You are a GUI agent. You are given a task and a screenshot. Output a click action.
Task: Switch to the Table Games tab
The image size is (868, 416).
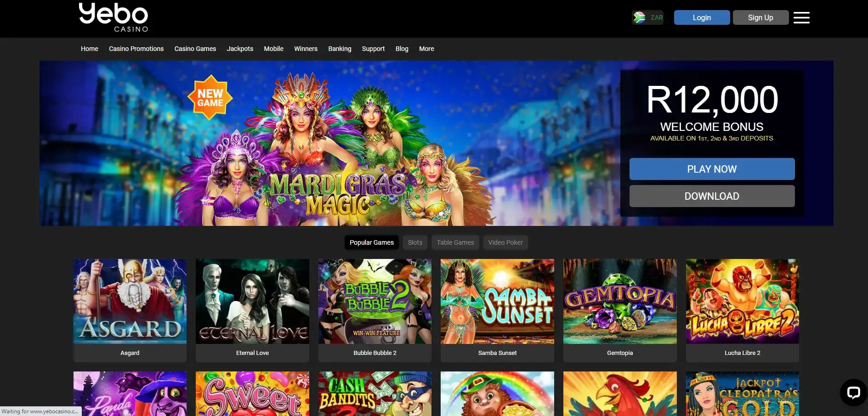point(455,242)
